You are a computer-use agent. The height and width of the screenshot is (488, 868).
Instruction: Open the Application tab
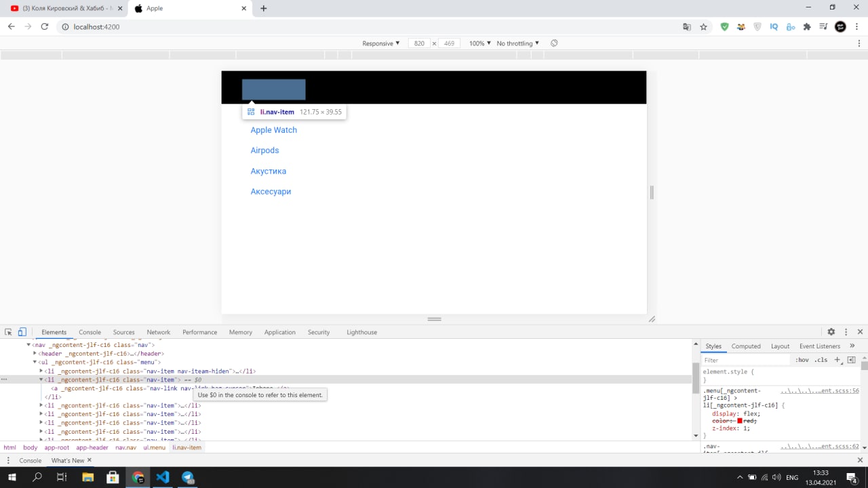(280, 332)
